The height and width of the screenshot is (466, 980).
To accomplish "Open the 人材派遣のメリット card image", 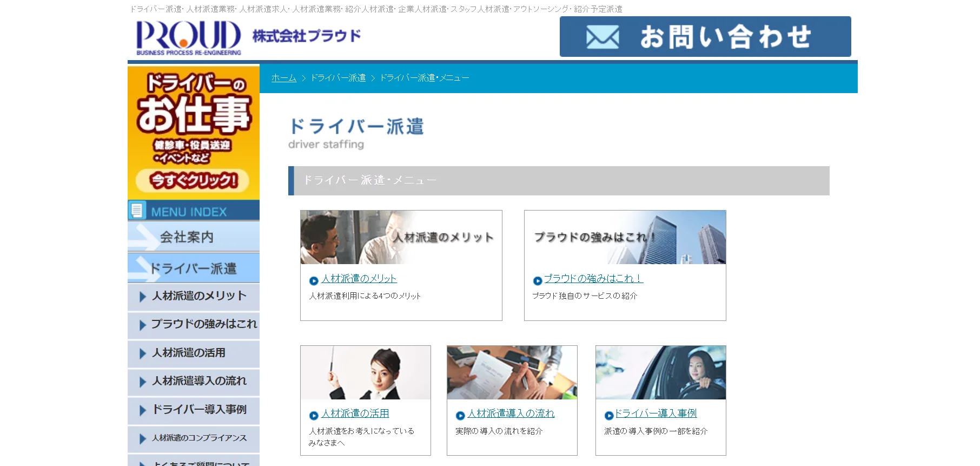I will tap(401, 237).
